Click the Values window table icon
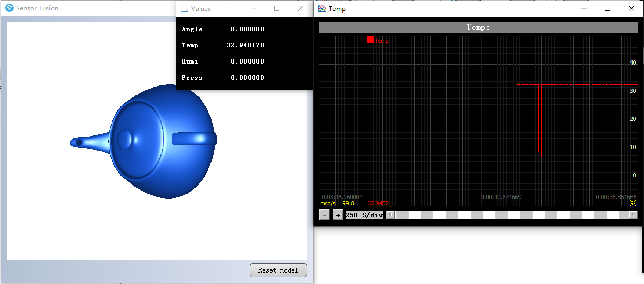The image size is (644, 284). (x=184, y=8)
